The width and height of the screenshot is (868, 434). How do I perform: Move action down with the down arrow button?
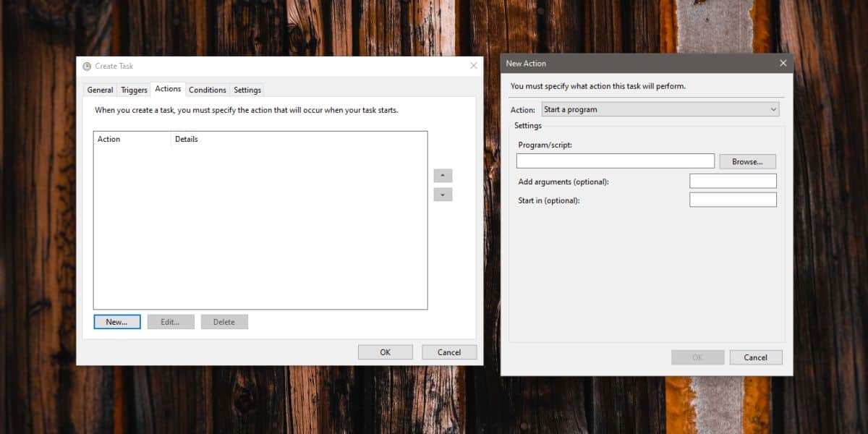[443, 195]
